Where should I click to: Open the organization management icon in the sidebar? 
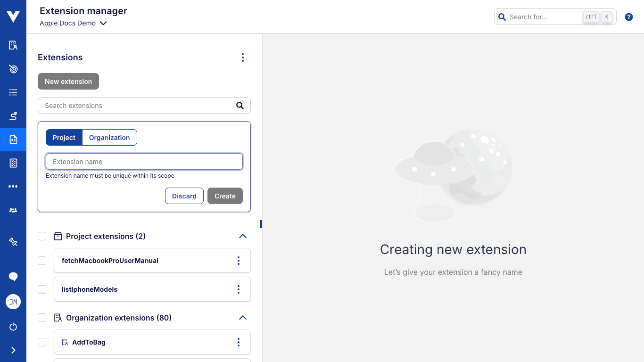coord(13,45)
